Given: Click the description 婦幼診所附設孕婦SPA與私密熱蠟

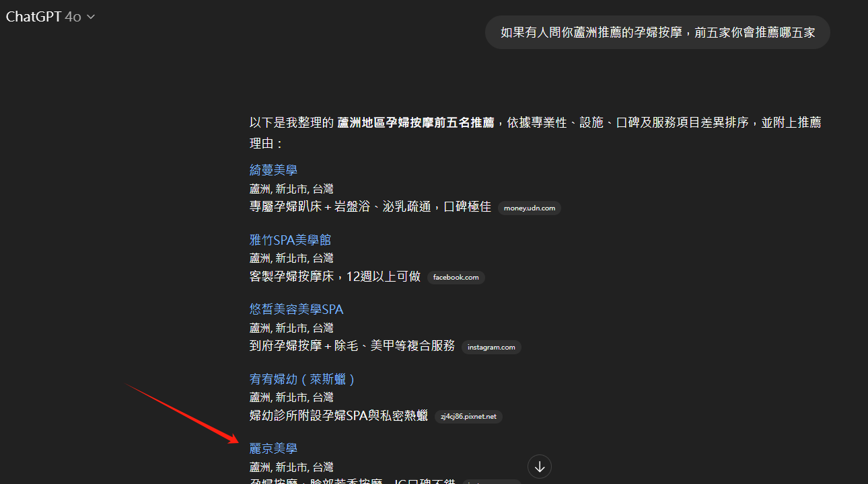Looking at the screenshot, I should [x=339, y=416].
